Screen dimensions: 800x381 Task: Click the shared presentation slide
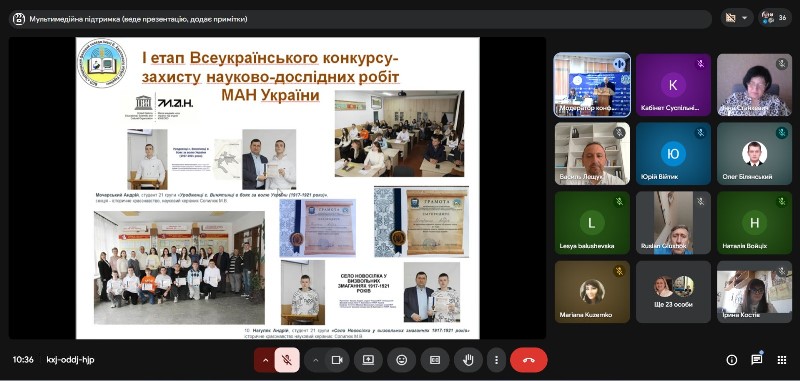(x=278, y=188)
